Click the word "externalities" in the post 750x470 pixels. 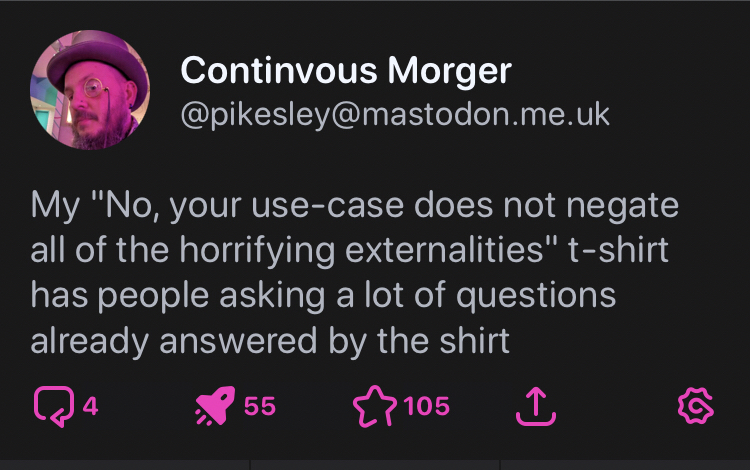click(424, 250)
